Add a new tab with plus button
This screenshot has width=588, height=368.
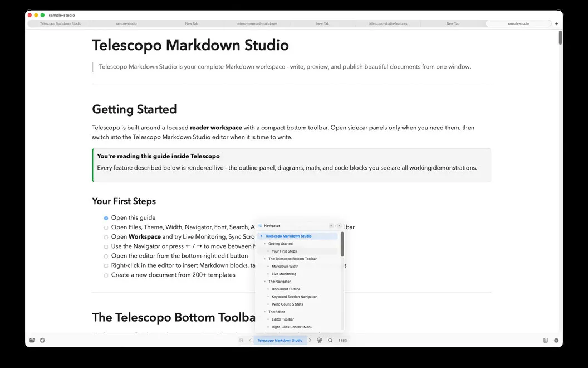[556, 23]
